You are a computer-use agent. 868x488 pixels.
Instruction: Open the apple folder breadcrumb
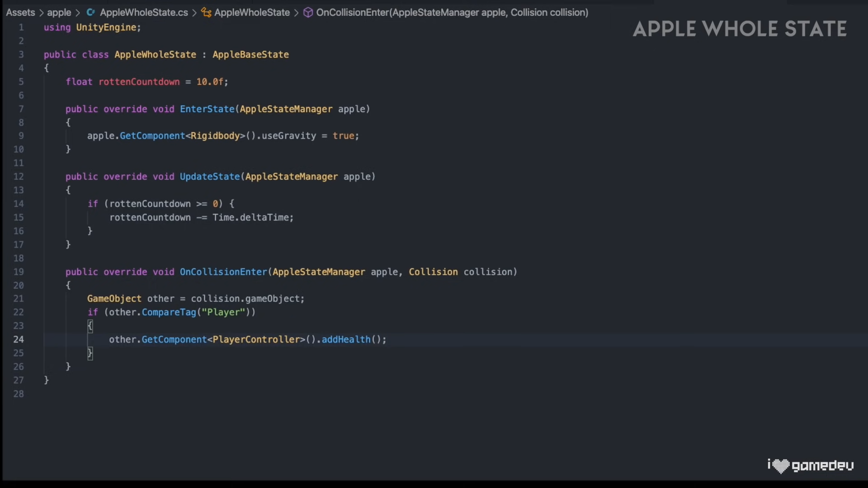[x=59, y=13]
